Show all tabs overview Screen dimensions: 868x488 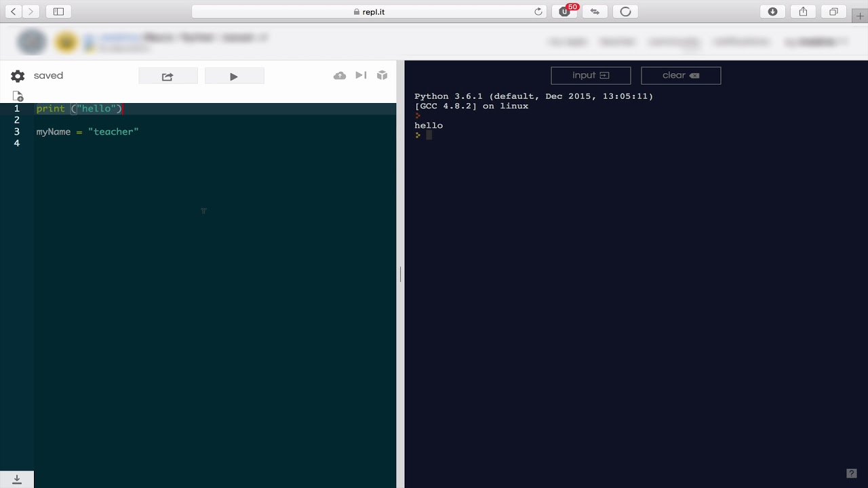[833, 12]
